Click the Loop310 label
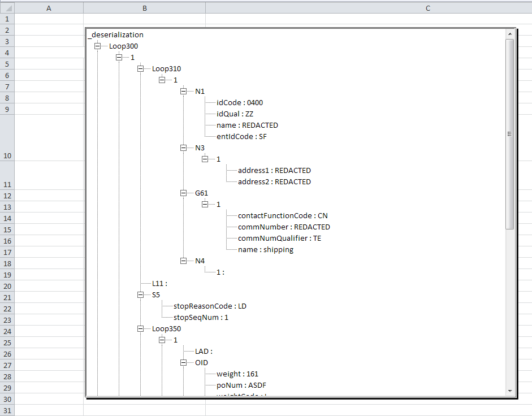 [x=166, y=68]
